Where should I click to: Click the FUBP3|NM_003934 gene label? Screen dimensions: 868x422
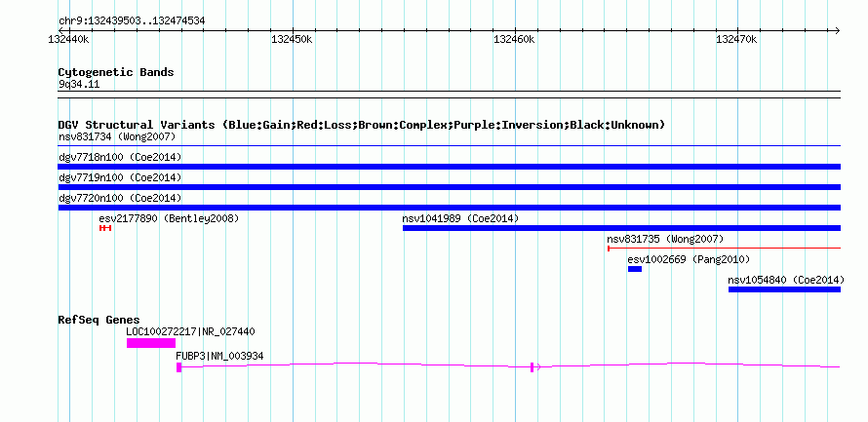[x=219, y=356]
